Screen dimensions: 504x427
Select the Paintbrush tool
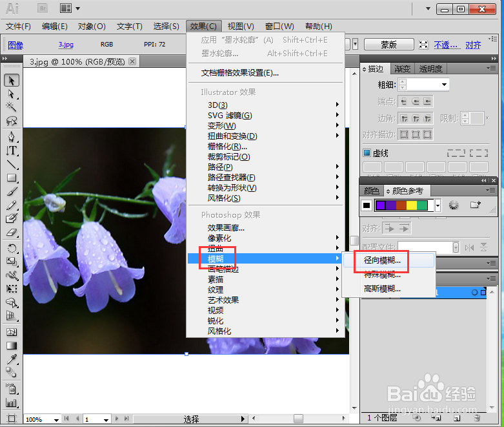[12, 191]
